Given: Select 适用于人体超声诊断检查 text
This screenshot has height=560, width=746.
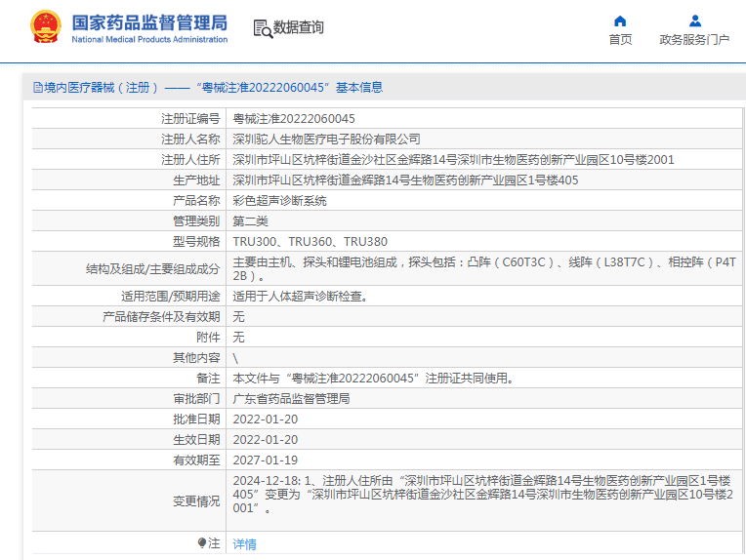Looking at the screenshot, I should pyautogui.click(x=300, y=297).
